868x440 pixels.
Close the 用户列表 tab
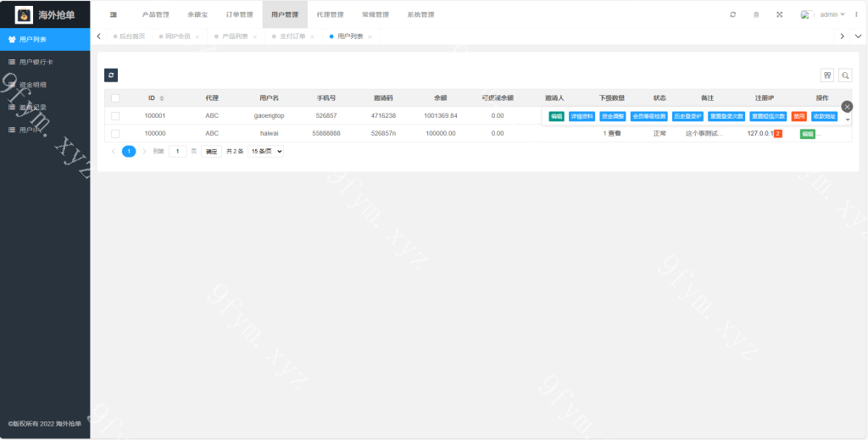click(370, 37)
